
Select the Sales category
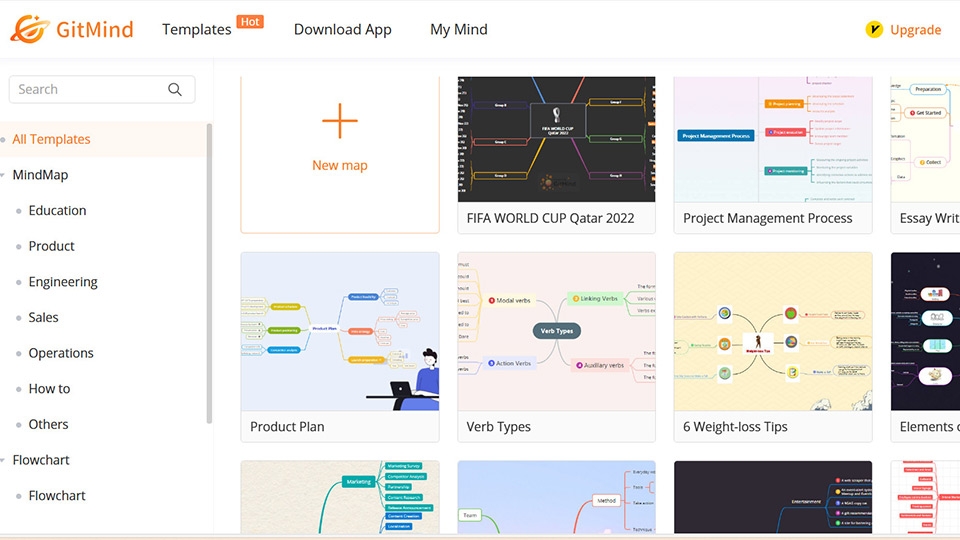pos(43,317)
